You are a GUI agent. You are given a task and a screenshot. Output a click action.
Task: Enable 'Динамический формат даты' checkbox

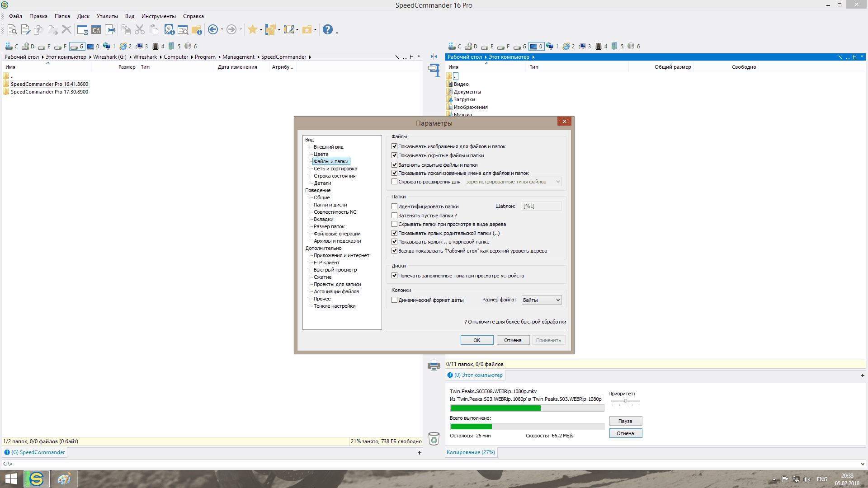point(394,300)
